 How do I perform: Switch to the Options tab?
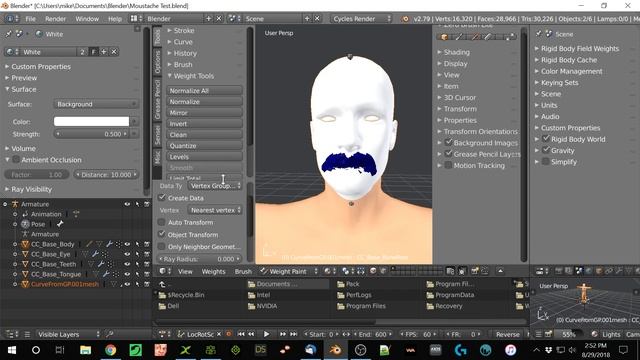pyautogui.click(x=157, y=62)
